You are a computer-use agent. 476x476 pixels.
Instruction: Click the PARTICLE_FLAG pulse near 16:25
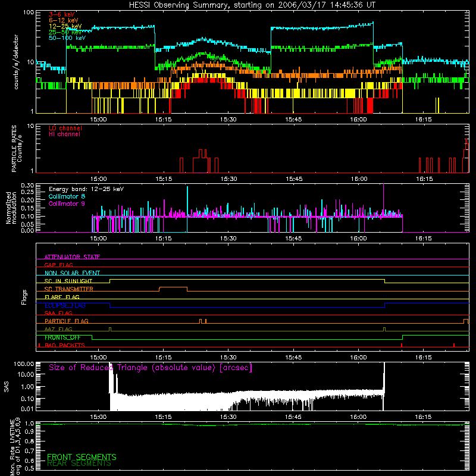point(466,321)
